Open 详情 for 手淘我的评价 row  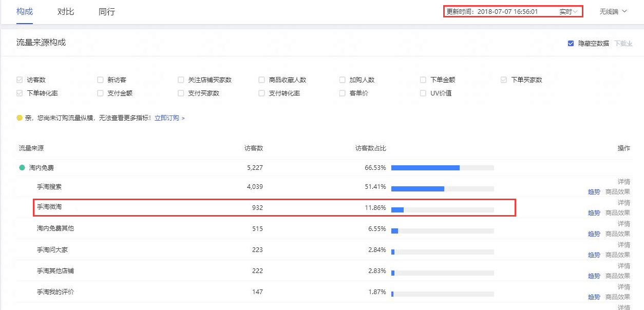tap(624, 287)
